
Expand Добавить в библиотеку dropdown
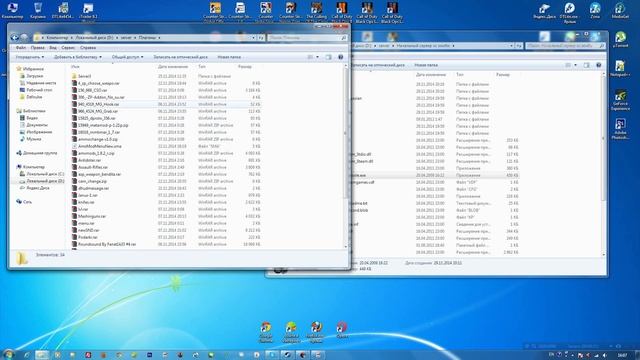point(78,57)
